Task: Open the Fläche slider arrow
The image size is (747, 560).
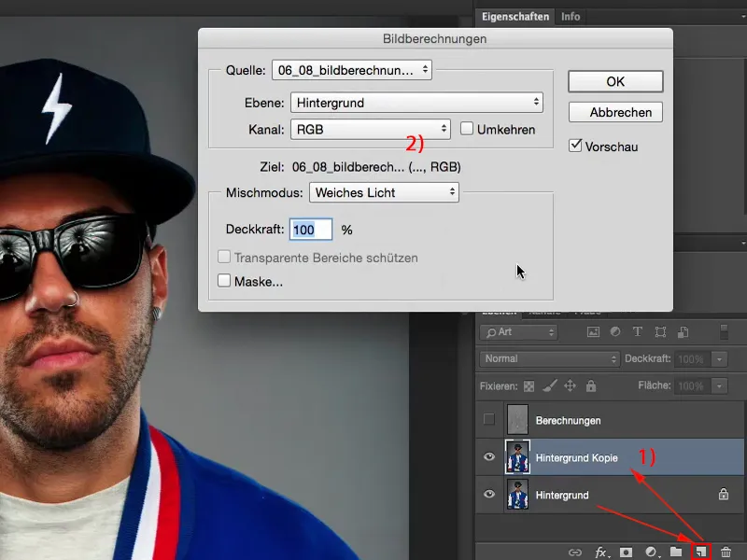Action: click(719, 385)
